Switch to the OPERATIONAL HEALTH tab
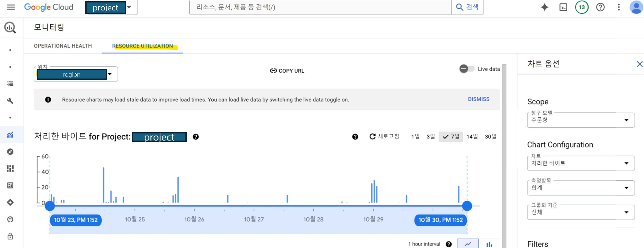Image resolution: width=644 pixels, height=248 pixels. point(63,46)
